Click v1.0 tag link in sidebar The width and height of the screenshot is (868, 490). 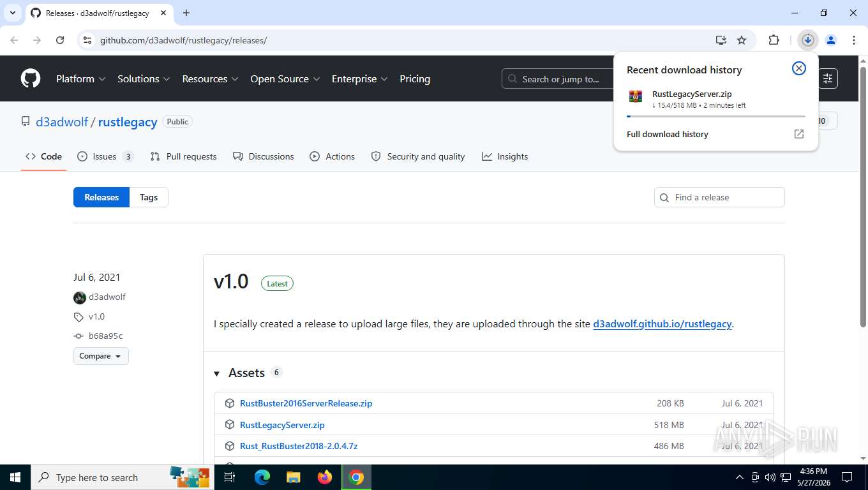[96, 316]
